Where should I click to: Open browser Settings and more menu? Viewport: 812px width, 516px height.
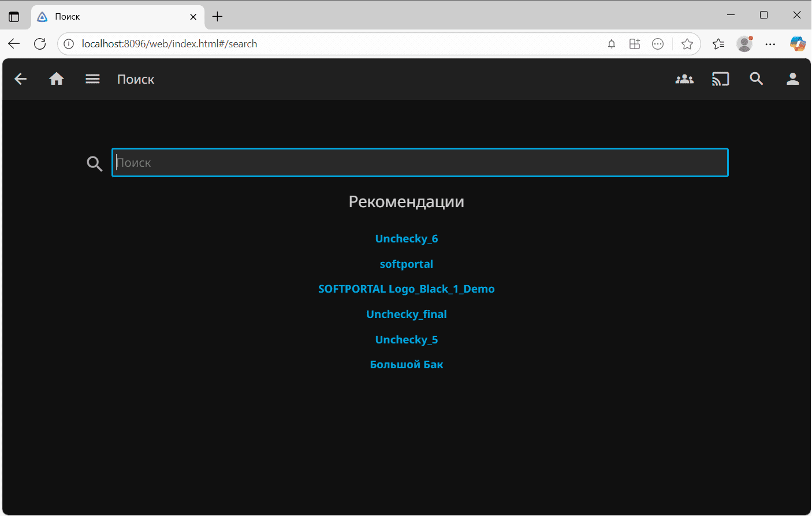(x=770, y=44)
